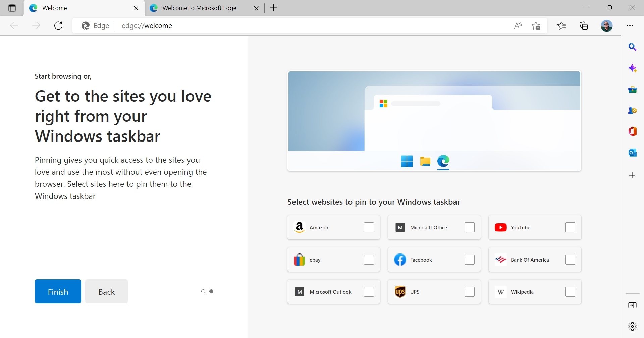The width and height of the screenshot is (644, 338).
Task: Add this page to favorites star icon
Action: pyautogui.click(x=536, y=26)
